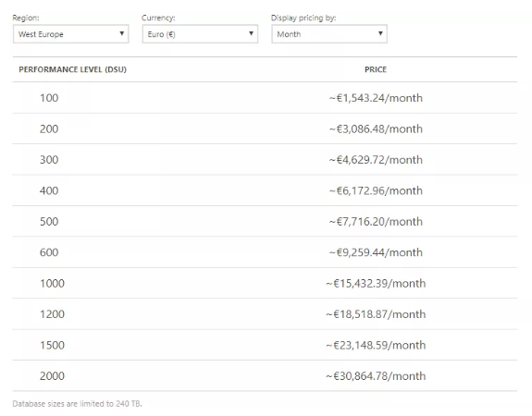
Task: Select the 200 DSU performance level row
Action: pyautogui.click(x=265, y=128)
